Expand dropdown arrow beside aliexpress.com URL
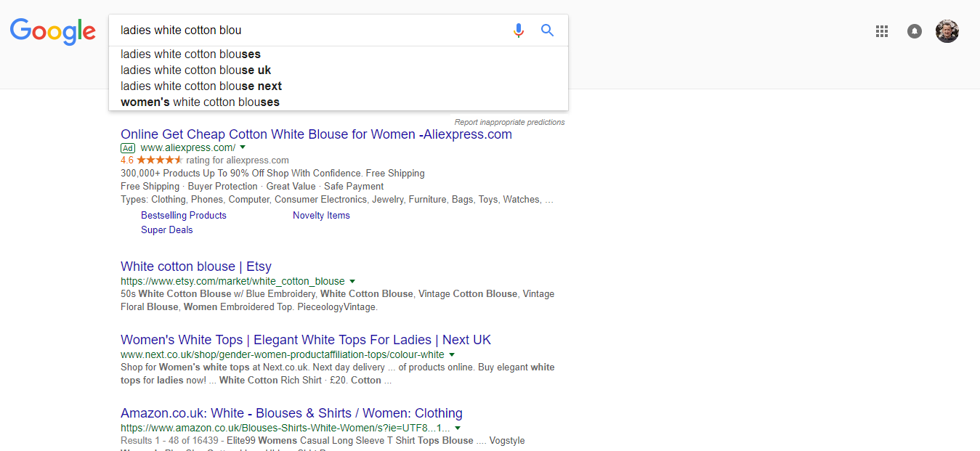980x451 pixels. point(243,147)
